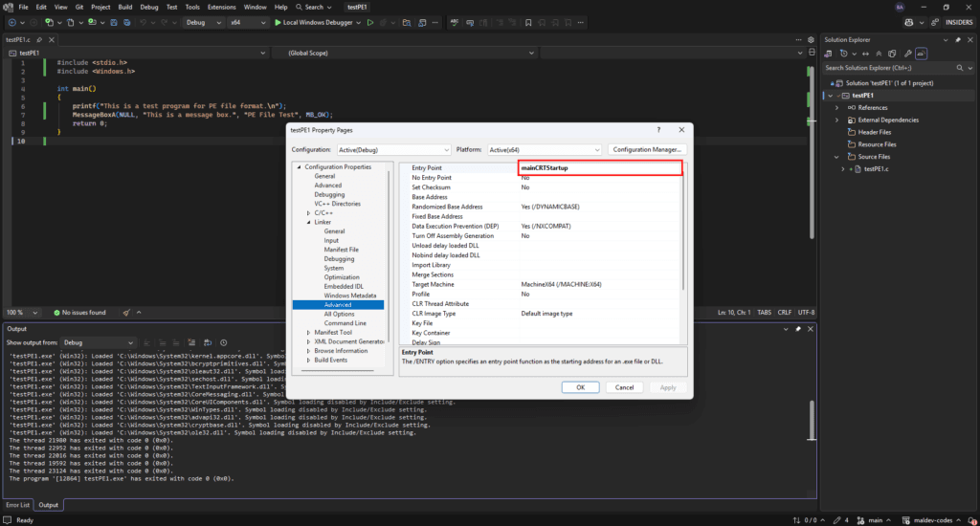Toggle word wrap icon in Output panel
Screen dimensions: 980x526
[x=207, y=342]
